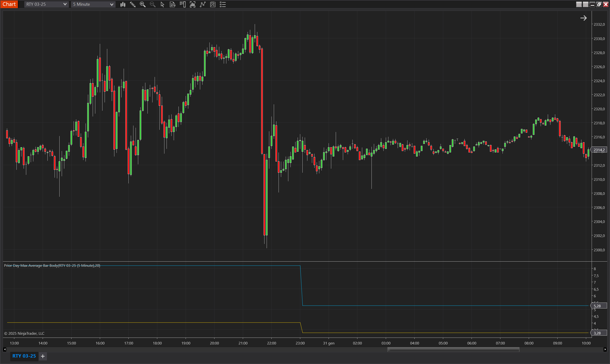Click the horizontal scrollbar thumb
The image size is (610, 364).
point(453,349)
